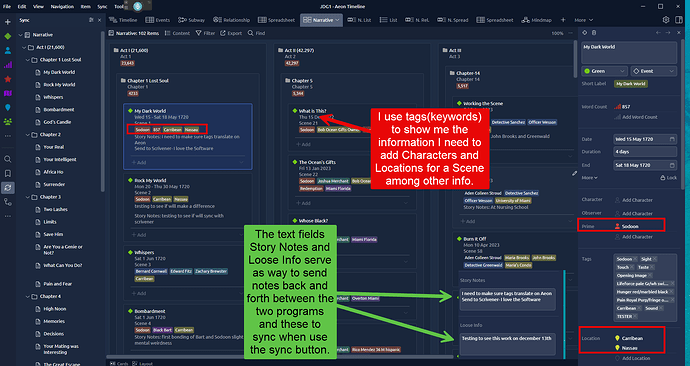This screenshot has width=690, height=366.
Task: Open the blue person characters sidebar icon
Action: pos(7,51)
